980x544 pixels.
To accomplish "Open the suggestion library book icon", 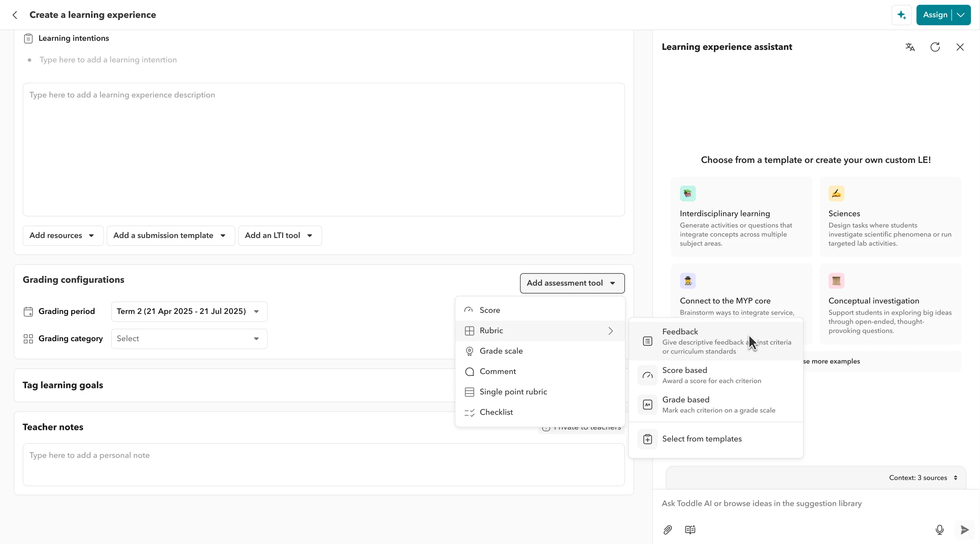I will point(690,530).
